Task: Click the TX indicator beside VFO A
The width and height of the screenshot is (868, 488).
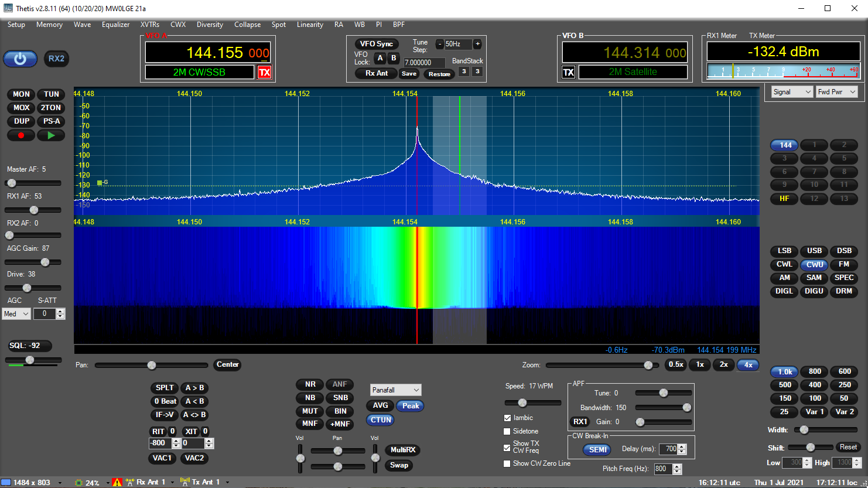Action: (x=265, y=71)
